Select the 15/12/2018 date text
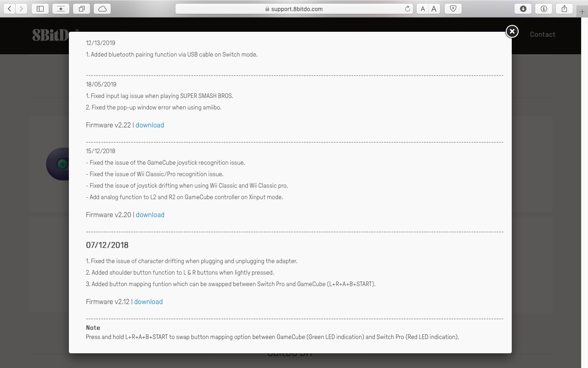This screenshot has width=588, height=368. click(101, 151)
